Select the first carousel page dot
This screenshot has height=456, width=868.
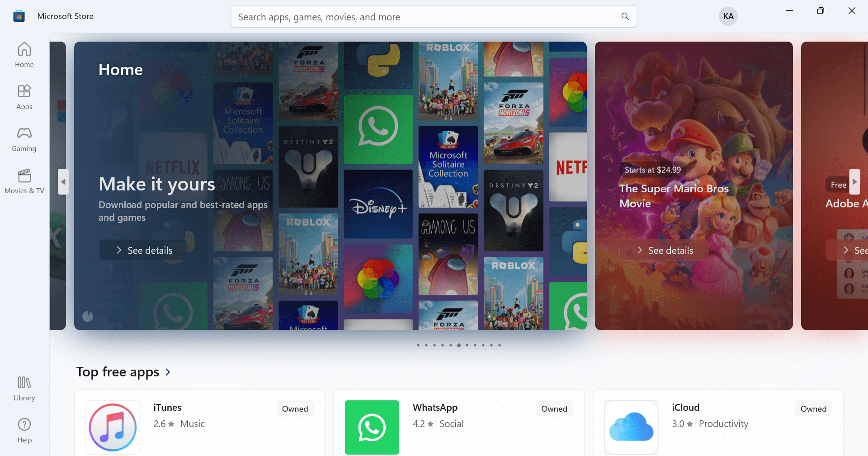click(418, 345)
